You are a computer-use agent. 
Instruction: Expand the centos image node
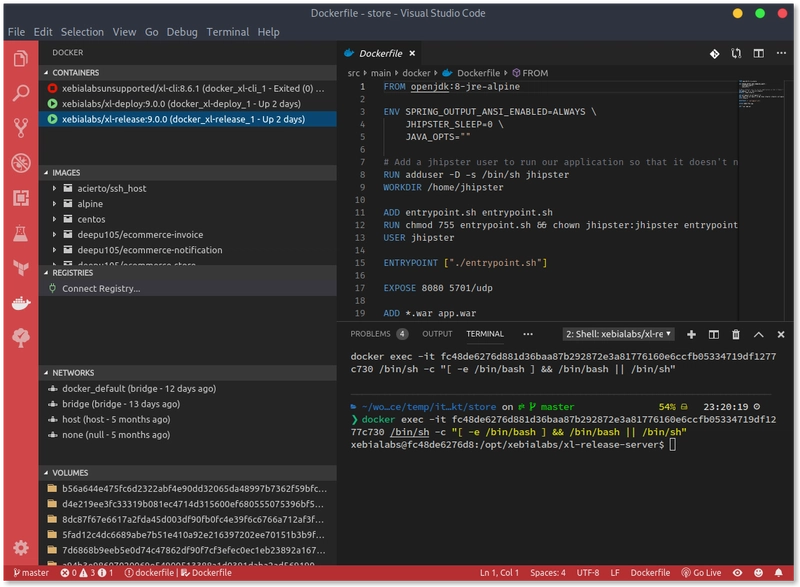(x=55, y=219)
